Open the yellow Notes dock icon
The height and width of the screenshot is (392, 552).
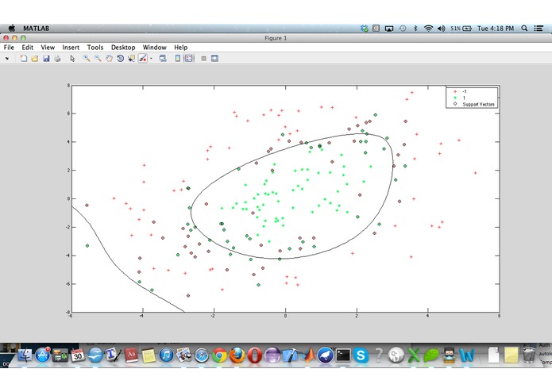(x=149, y=355)
